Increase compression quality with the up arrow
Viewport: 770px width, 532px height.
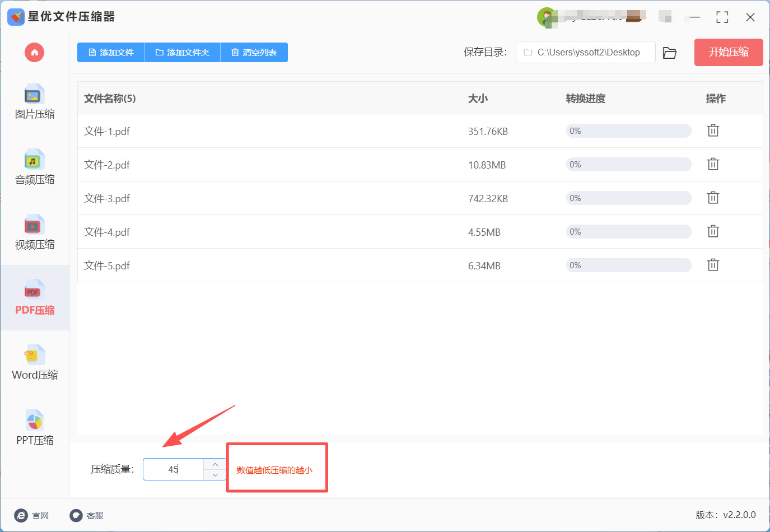tap(215, 464)
